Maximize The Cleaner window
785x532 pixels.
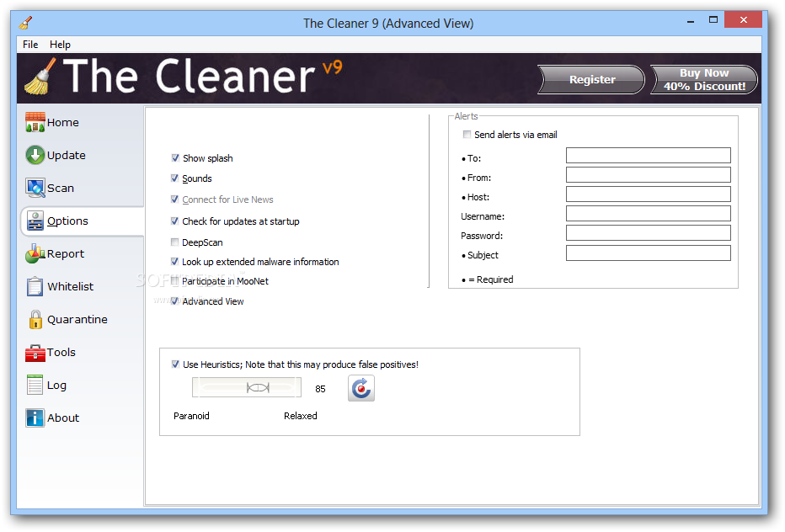pyautogui.click(x=713, y=20)
